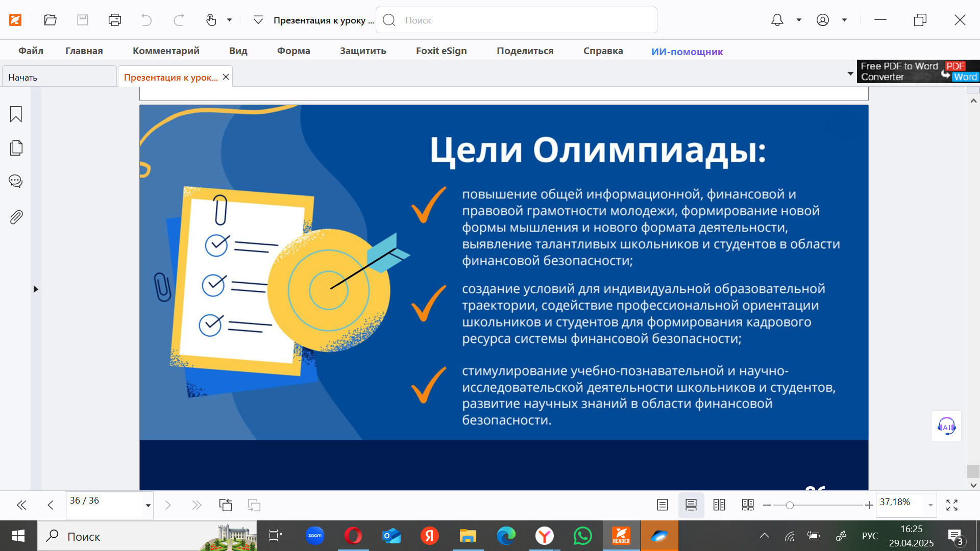
Task: Click the zoom out minus button
Action: tap(767, 505)
